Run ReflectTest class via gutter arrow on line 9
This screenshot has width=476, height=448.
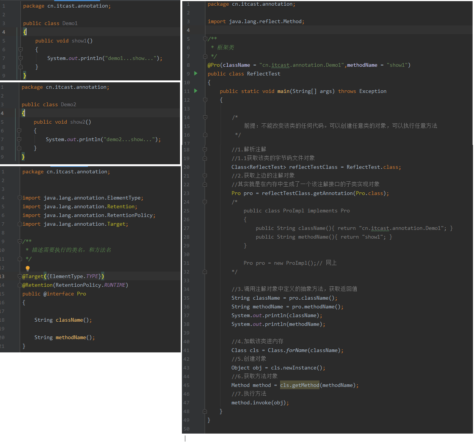(x=196, y=73)
